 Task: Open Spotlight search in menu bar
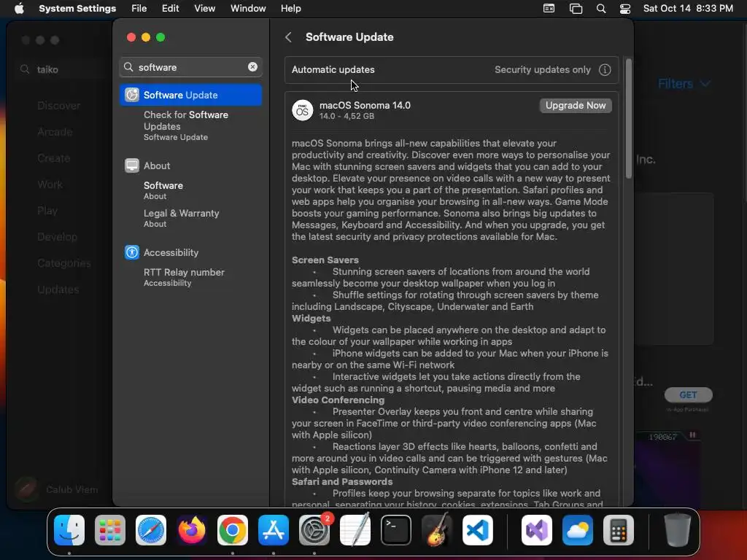(601, 9)
